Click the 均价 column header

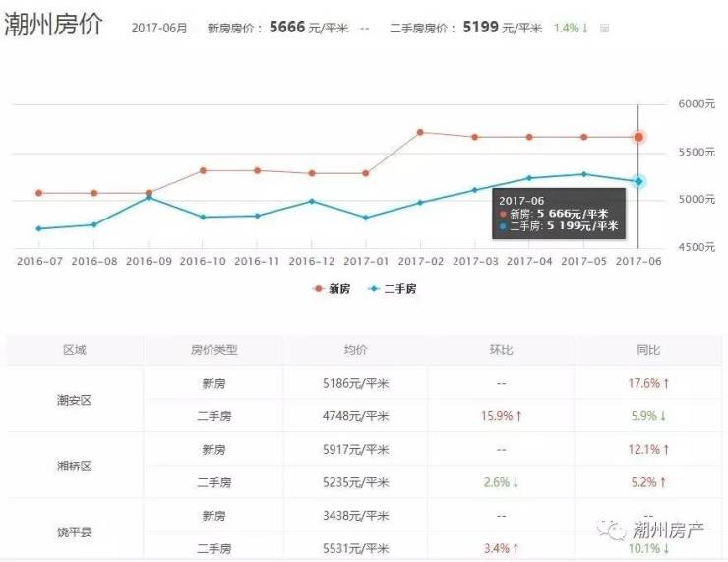click(355, 350)
